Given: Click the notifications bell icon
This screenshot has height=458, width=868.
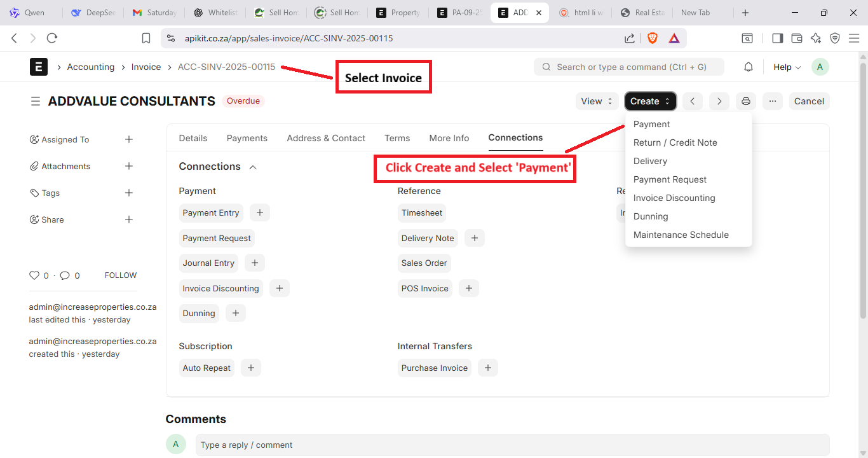Looking at the screenshot, I should click(749, 67).
